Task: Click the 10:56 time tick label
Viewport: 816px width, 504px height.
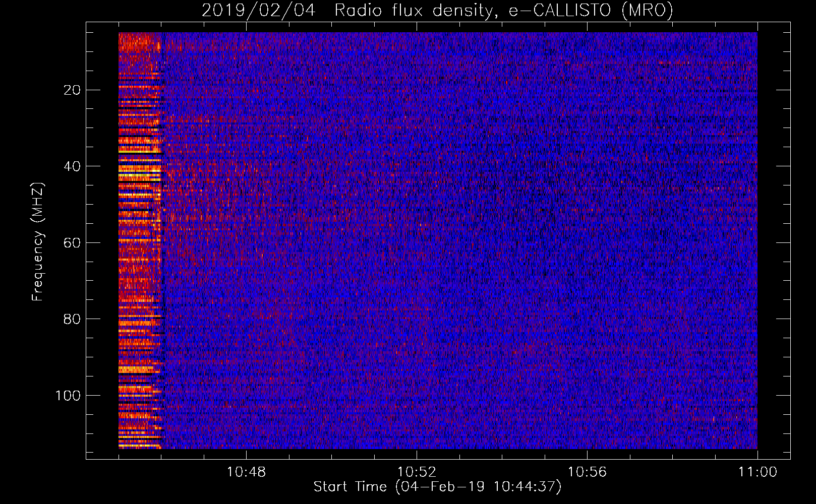Action: [x=587, y=472]
